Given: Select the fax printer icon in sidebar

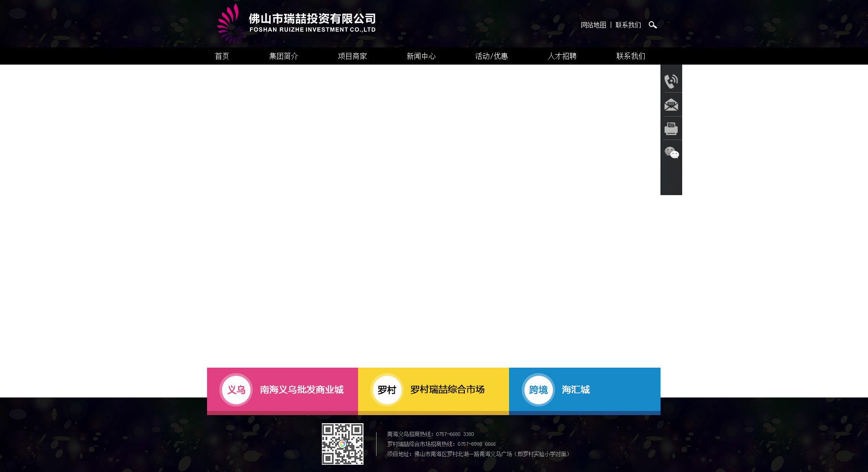Looking at the screenshot, I should point(671,129).
